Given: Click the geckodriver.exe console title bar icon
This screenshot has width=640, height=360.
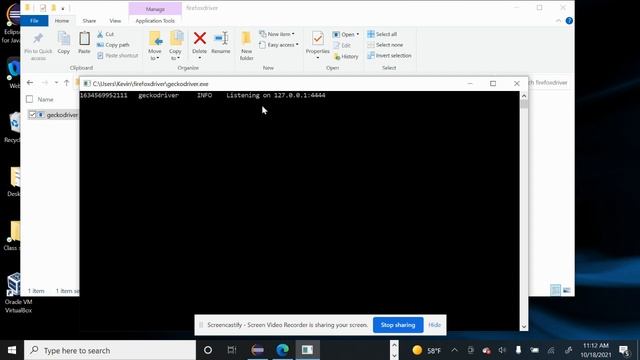Looking at the screenshot, I should pyautogui.click(x=87, y=84).
